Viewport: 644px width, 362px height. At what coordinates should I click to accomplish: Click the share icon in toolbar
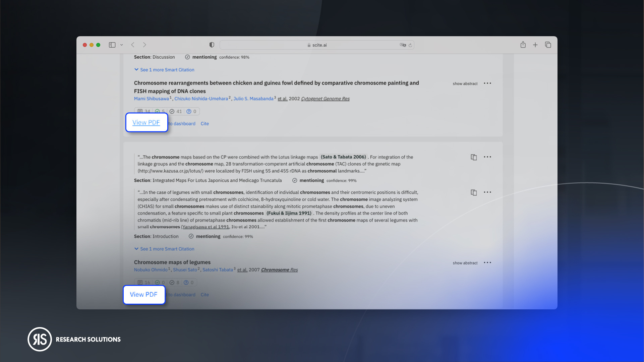pyautogui.click(x=523, y=45)
